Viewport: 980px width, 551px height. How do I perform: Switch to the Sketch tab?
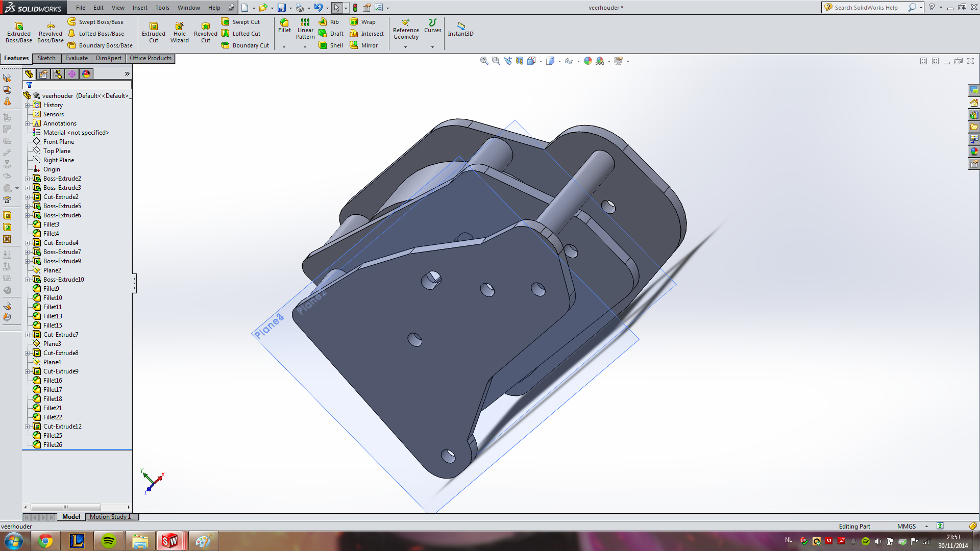pos(46,58)
